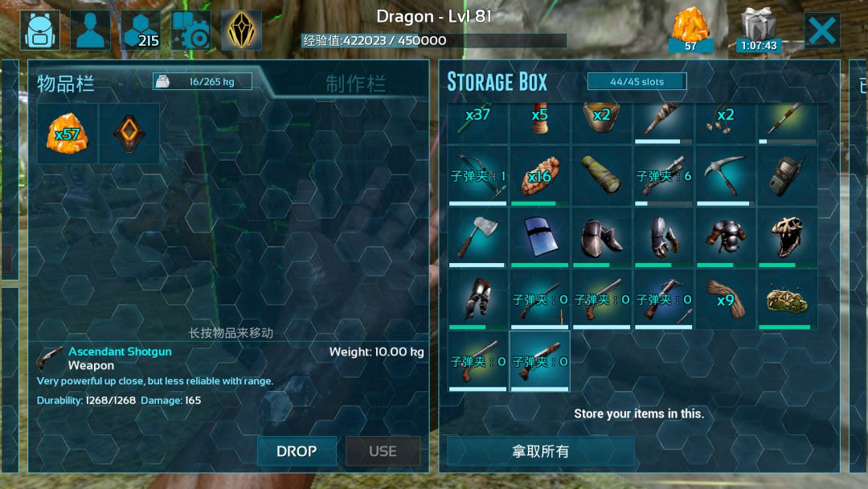This screenshot has width=868, height=489.
Task: Select the metal hatchet in storage box
Action: (477, 238)
